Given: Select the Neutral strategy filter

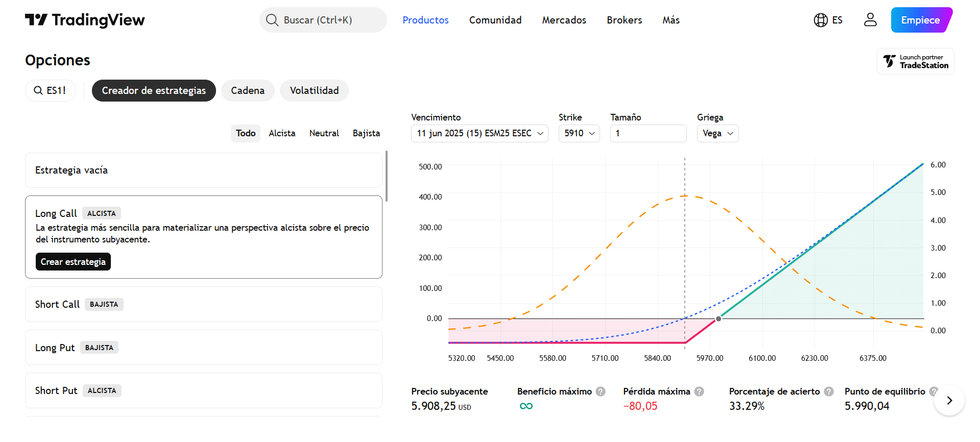Looking at the screenshot, I should click(x=324, y=133).
